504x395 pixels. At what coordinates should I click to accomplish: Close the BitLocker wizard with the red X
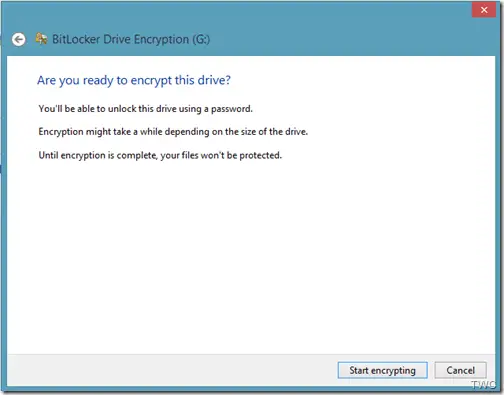point(484,10)
